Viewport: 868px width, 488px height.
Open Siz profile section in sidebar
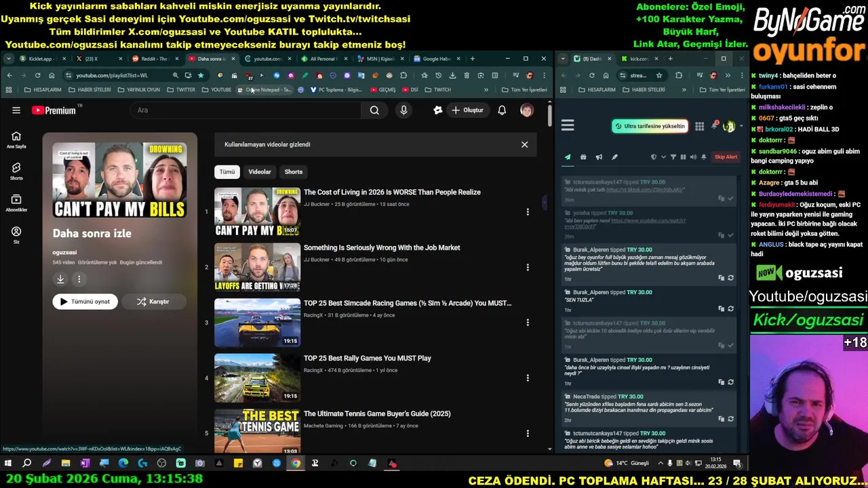coord(16,235)
